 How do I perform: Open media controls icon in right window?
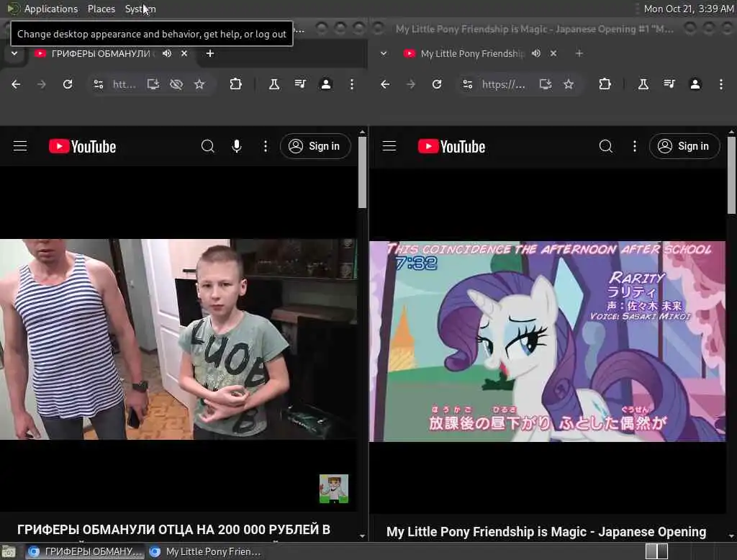(669, 84)
